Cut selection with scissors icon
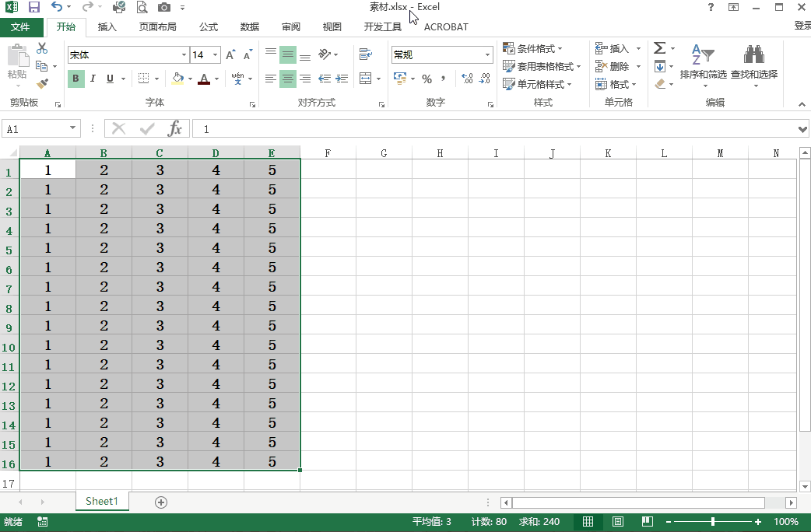Viewport: 811px width, 532px height. click(42, 48)
